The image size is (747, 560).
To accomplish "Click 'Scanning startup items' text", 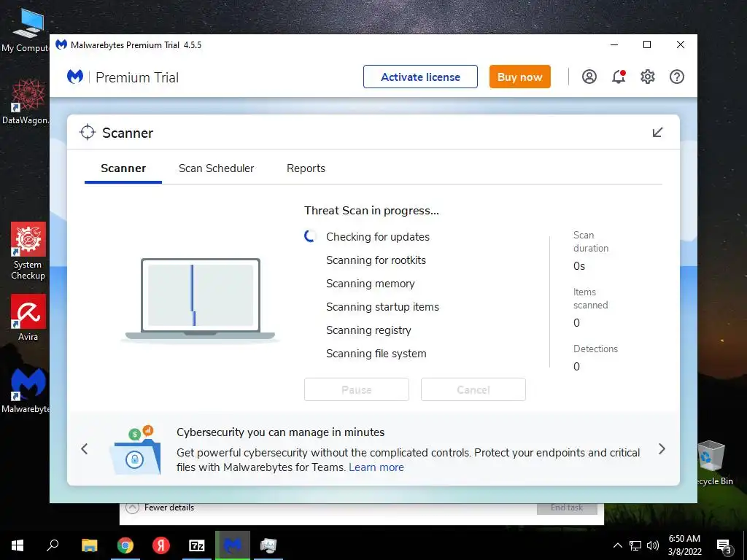I will (x=382, y=307).
